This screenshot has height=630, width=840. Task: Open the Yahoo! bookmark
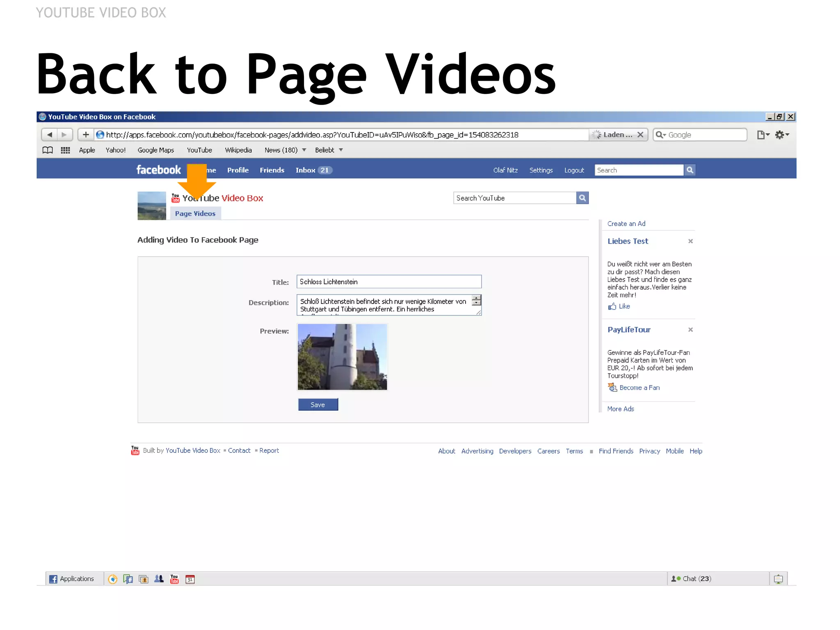pos(116,150)
